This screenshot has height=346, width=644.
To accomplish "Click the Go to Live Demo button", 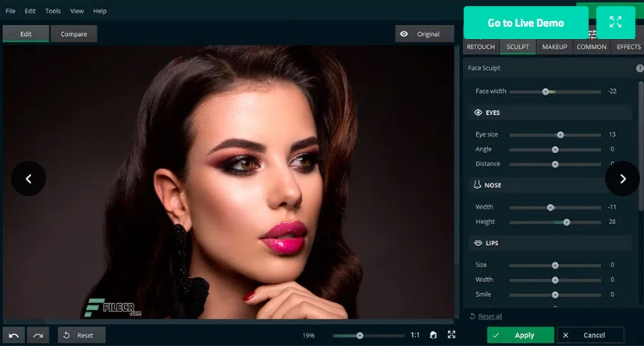I will pos(525,23).
